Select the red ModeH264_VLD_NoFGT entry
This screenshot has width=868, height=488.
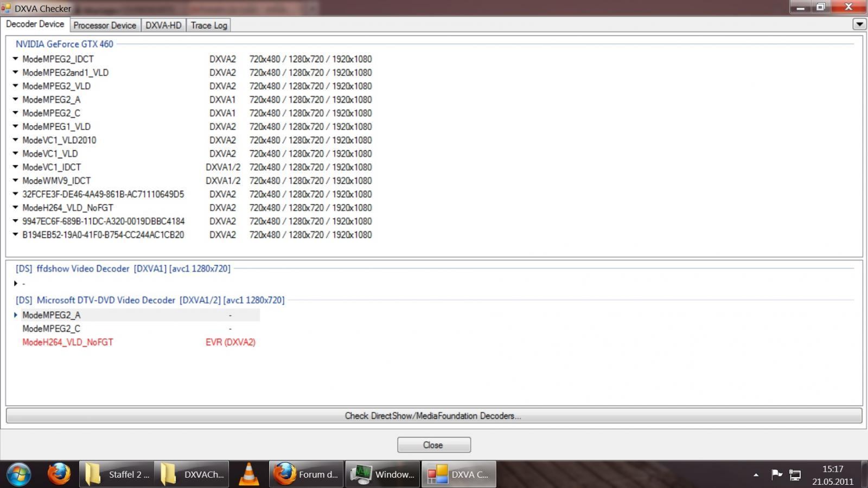[68, 342]
